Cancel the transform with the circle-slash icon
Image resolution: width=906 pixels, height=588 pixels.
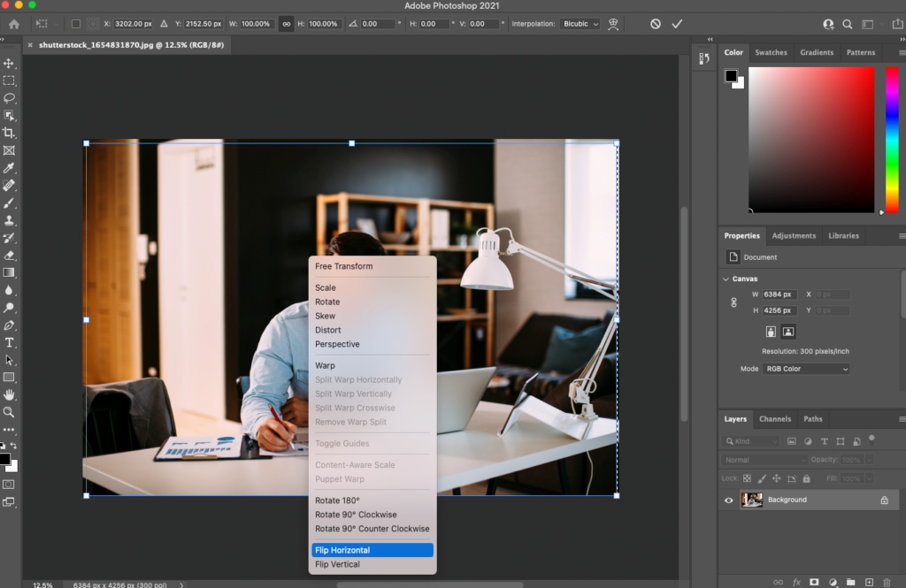point(656,24)
